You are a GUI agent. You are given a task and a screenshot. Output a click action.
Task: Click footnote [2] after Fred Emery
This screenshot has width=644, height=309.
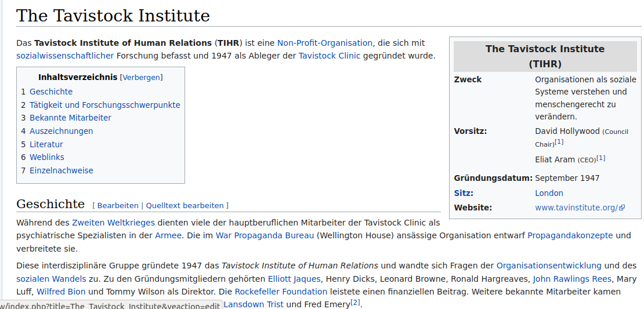(355, 303)
